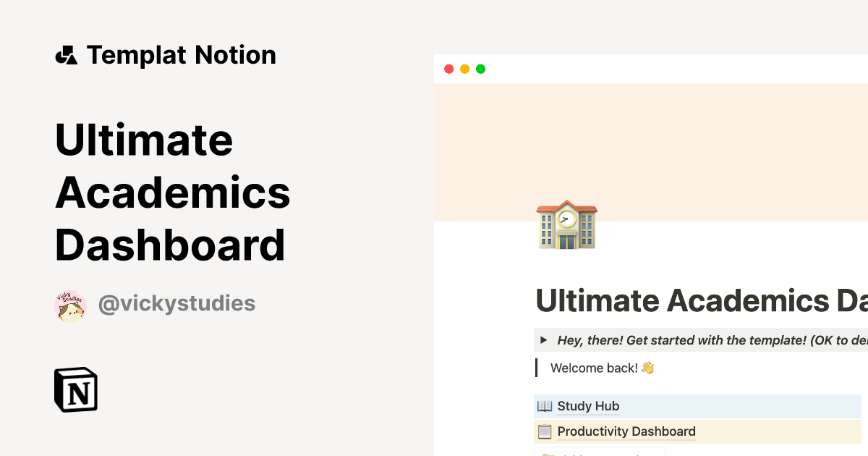Click the red traffic light dot

pos(449,68)
